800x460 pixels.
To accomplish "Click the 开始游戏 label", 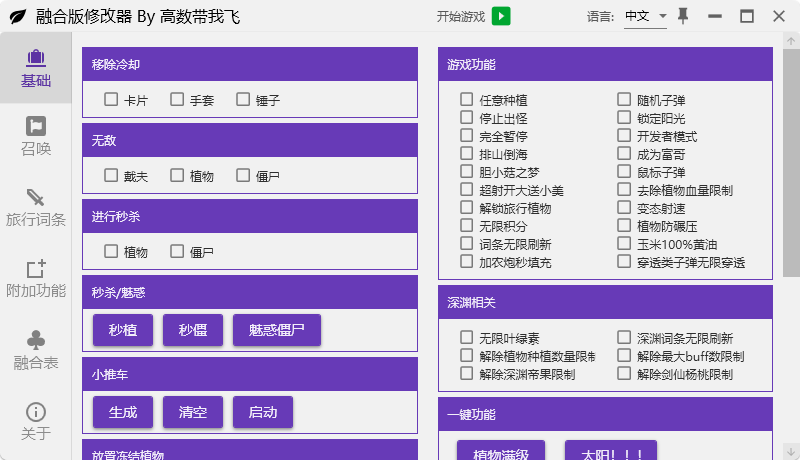I will point(461,17).
